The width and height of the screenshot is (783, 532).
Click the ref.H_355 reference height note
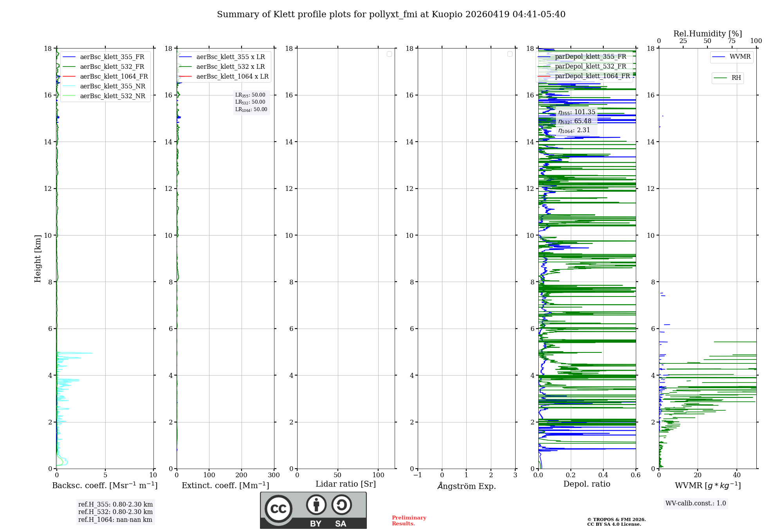point(115,505)
